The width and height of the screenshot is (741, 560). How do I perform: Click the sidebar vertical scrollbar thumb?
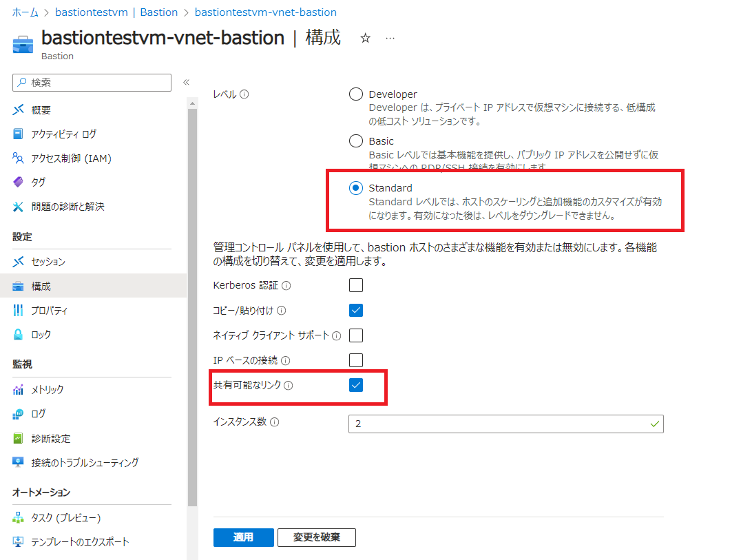tap(192, 308)
